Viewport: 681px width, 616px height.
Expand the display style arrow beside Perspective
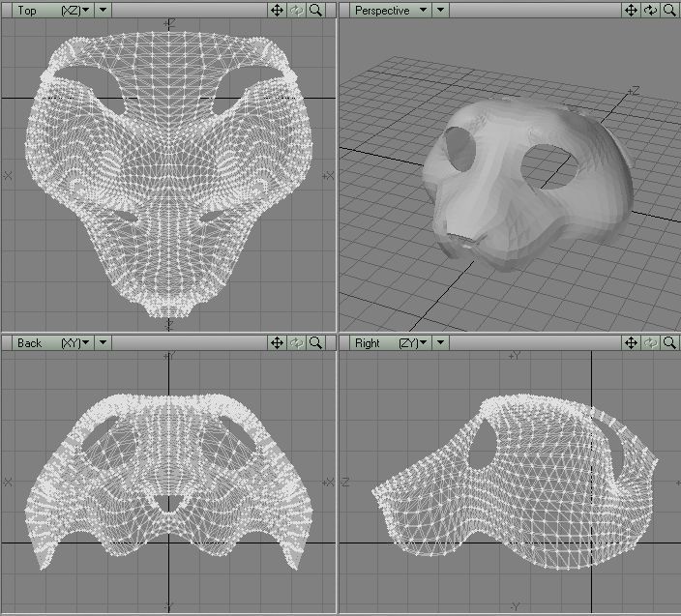[x=440, y=11]
